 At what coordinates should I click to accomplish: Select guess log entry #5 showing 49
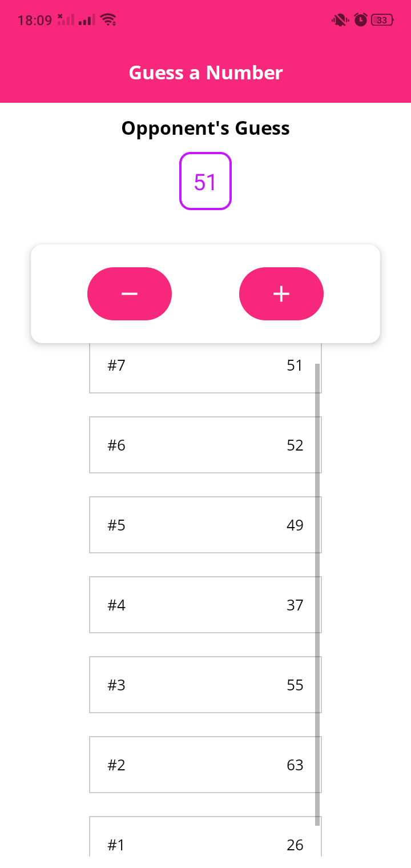pos(205,525)
